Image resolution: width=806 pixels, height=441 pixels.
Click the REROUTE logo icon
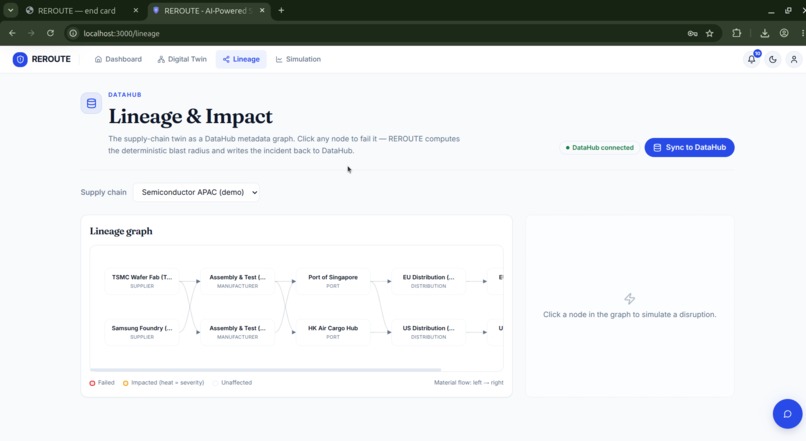(x=20, y=59)
